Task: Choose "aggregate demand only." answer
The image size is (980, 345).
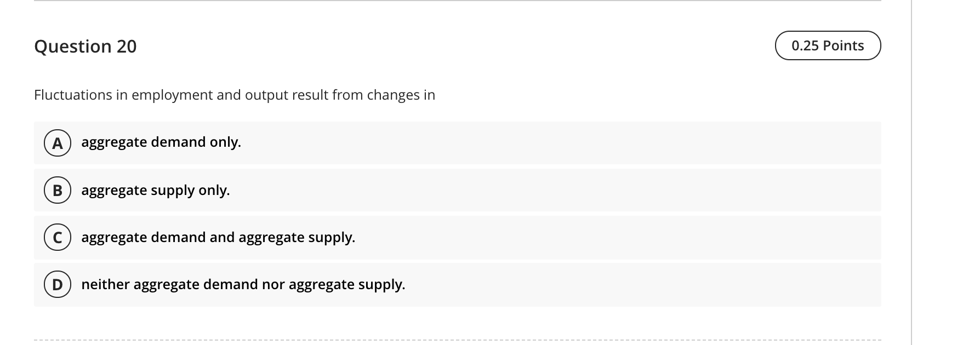Action: 161,143
